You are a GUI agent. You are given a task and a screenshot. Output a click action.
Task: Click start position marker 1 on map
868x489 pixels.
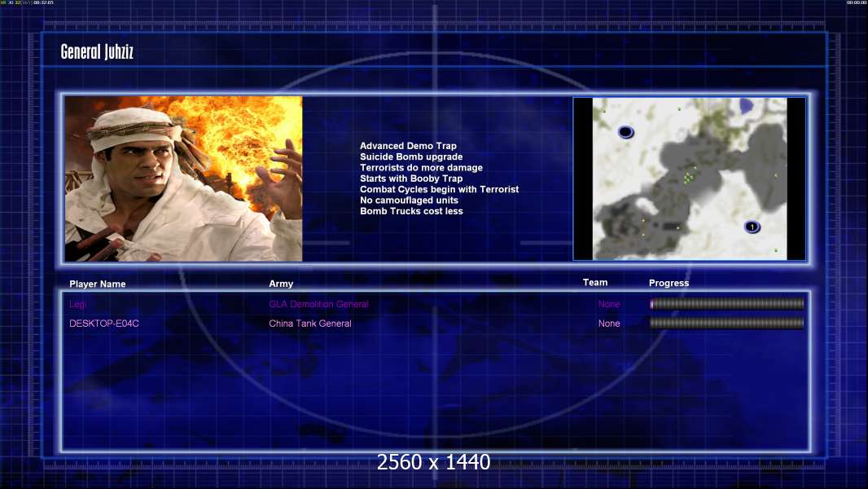tap(752, 227)
